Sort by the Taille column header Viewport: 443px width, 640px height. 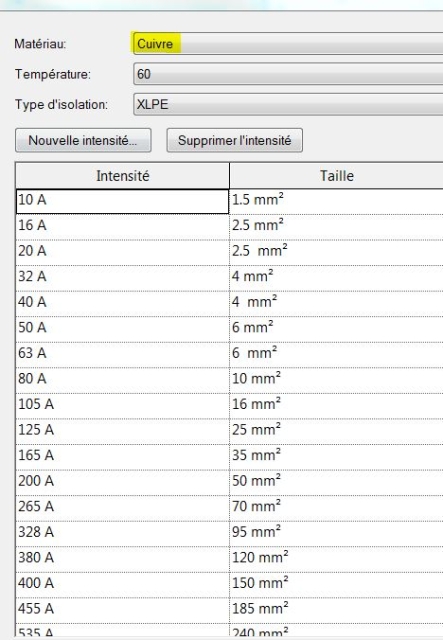(336, 176)
